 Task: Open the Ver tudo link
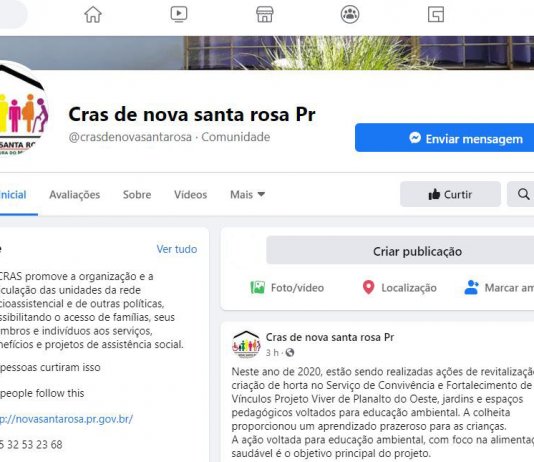pos(177,249)
